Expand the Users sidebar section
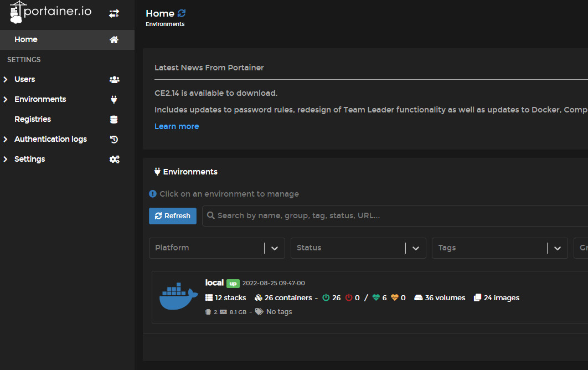Image resolution: width=588 pixels, height=370 pixels. [6, 80]
